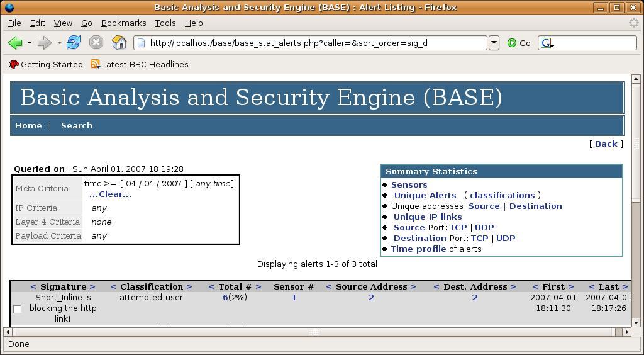Click the vertical scrollbar up arrow

pos(636,79)
